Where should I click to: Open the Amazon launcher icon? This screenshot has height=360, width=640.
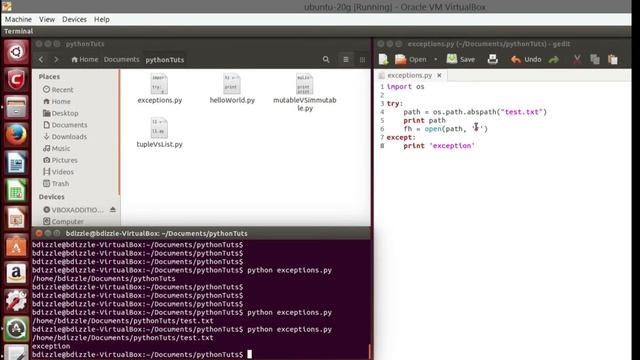[x=16, y=273]
